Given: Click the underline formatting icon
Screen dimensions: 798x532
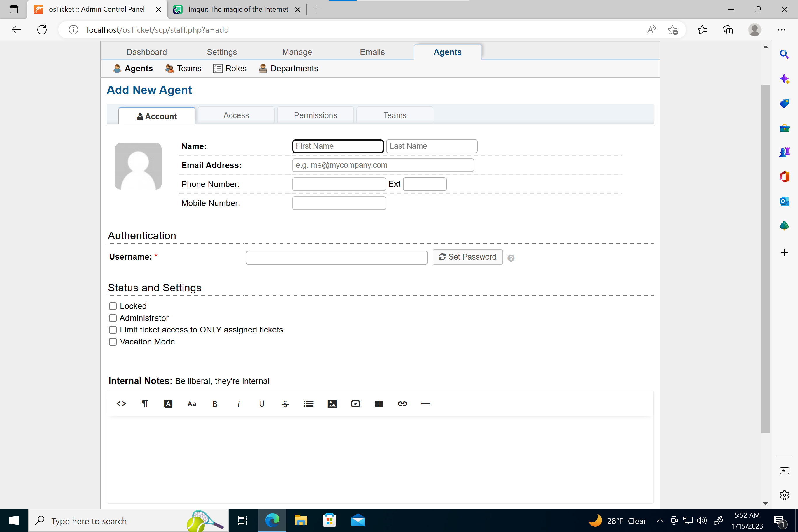Looking at the screenshot, I should tap(261, 404).
